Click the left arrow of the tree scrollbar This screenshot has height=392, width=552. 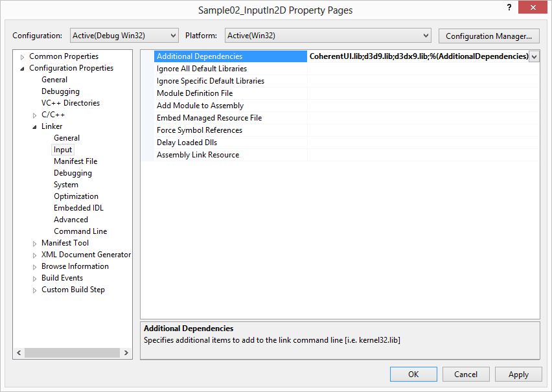tap(18, 352)
